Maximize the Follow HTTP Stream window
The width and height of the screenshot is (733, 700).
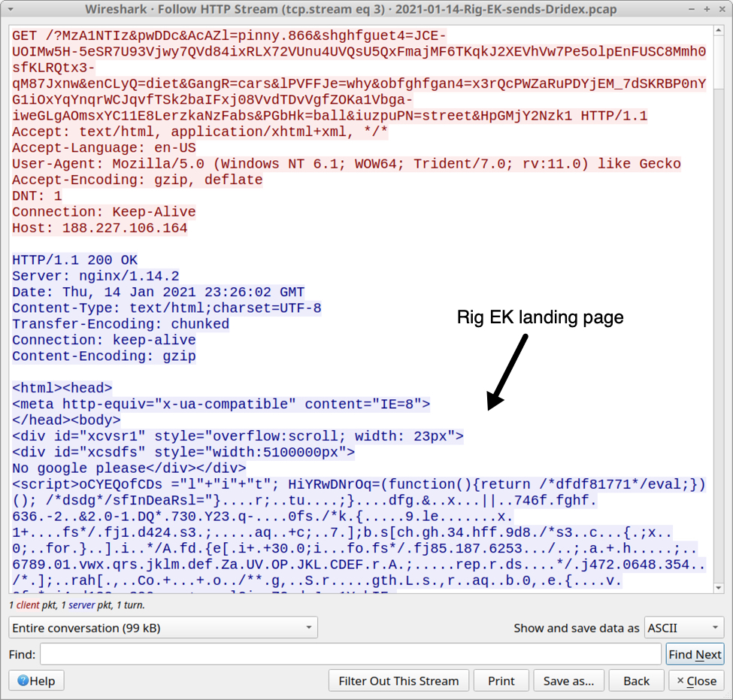[x=707, y=9]
